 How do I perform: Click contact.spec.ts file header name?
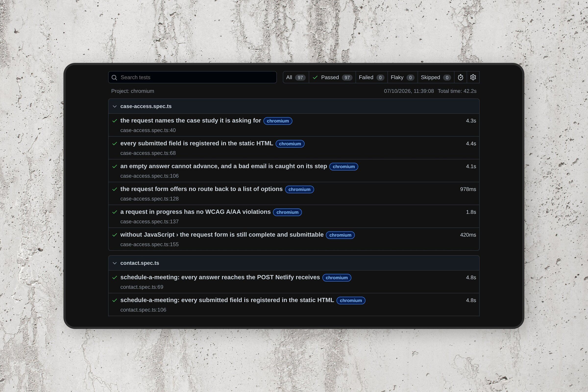[139, 263]
